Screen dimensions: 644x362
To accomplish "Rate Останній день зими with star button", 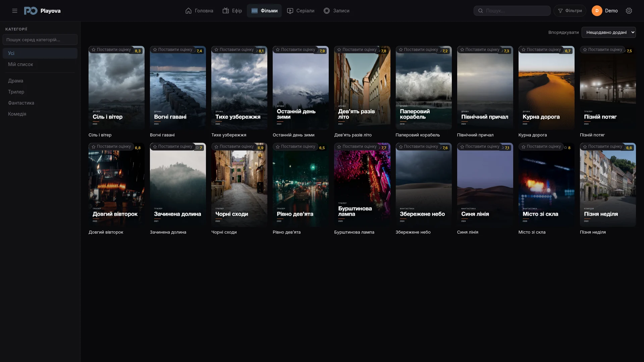I will click(x=296, y=50).
